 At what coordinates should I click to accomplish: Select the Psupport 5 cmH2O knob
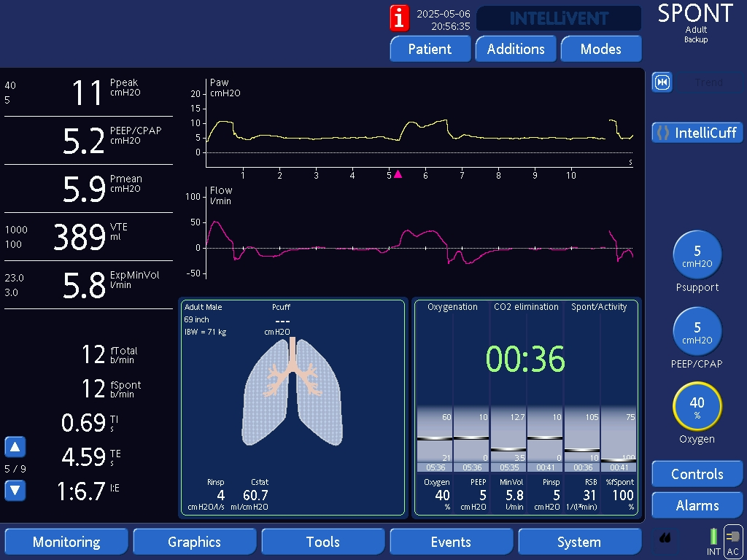coord(697,255)
